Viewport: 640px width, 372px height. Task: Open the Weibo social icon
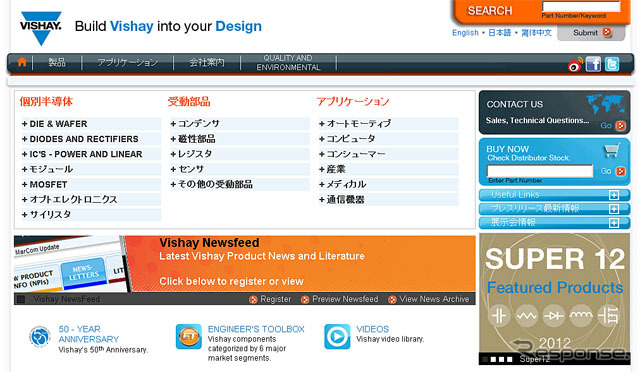[x=576, y=65]
